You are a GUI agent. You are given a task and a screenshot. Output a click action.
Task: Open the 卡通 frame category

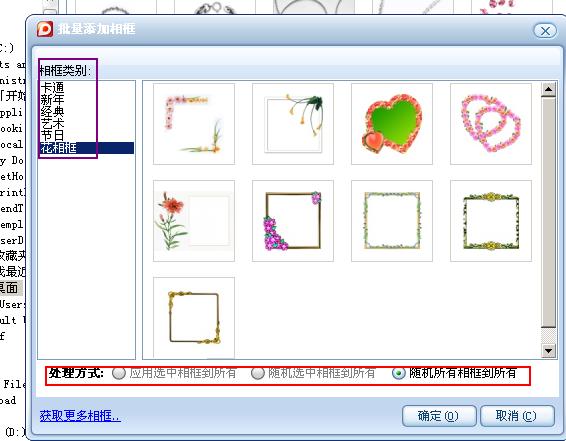[52, 87]
